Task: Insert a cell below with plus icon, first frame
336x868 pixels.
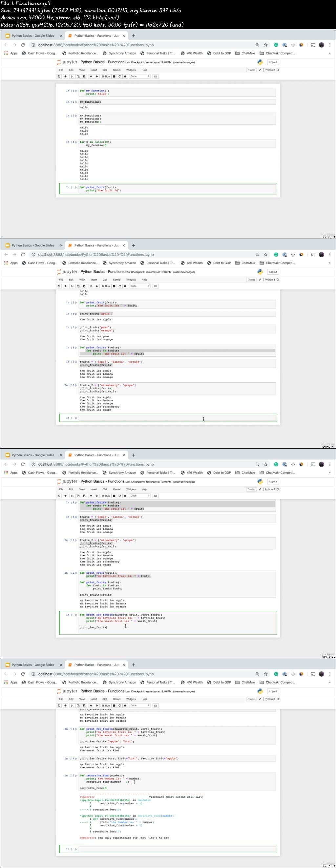Action: [65, 76]
